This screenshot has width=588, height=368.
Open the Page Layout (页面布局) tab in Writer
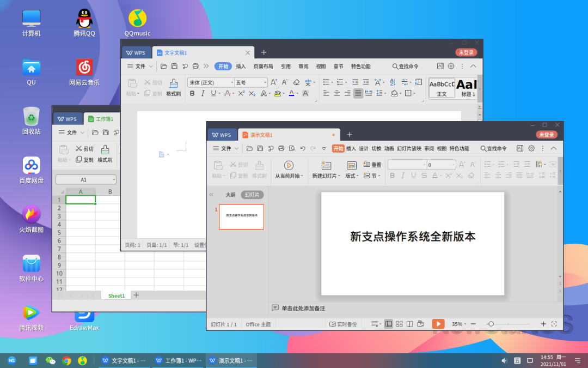(264, 66)
